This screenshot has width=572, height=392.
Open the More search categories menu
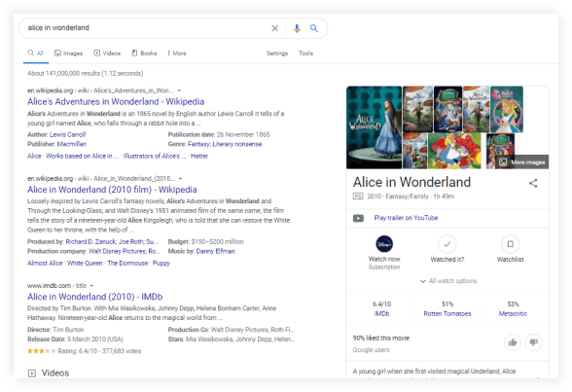click(x=177, y=53)
